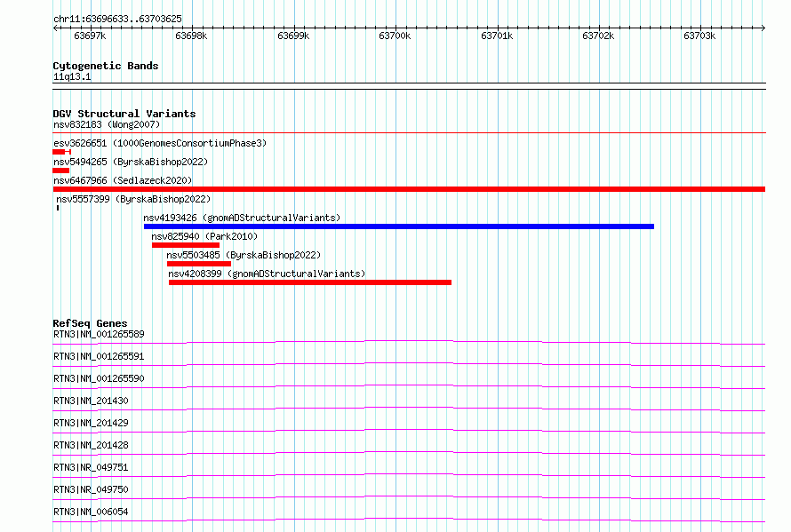The height and width of the screenshot is (532, 791).
Task: Open the RTN3|NM_001265591 transcript label
Action: coord(99,356)
